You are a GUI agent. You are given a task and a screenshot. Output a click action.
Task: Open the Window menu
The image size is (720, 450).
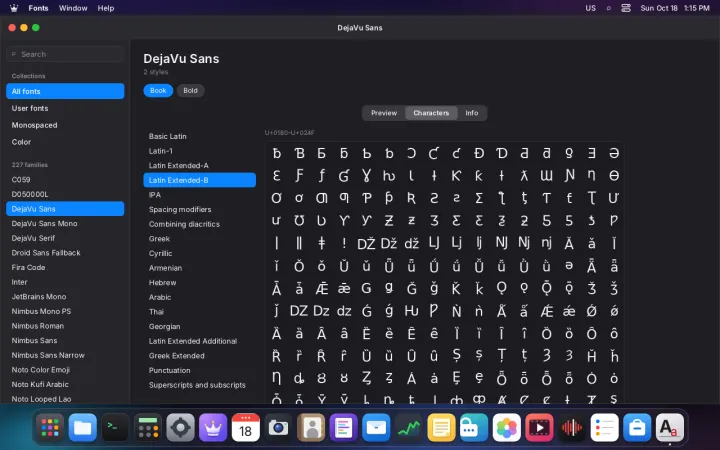pyautogui.click(x=73, y=8)
